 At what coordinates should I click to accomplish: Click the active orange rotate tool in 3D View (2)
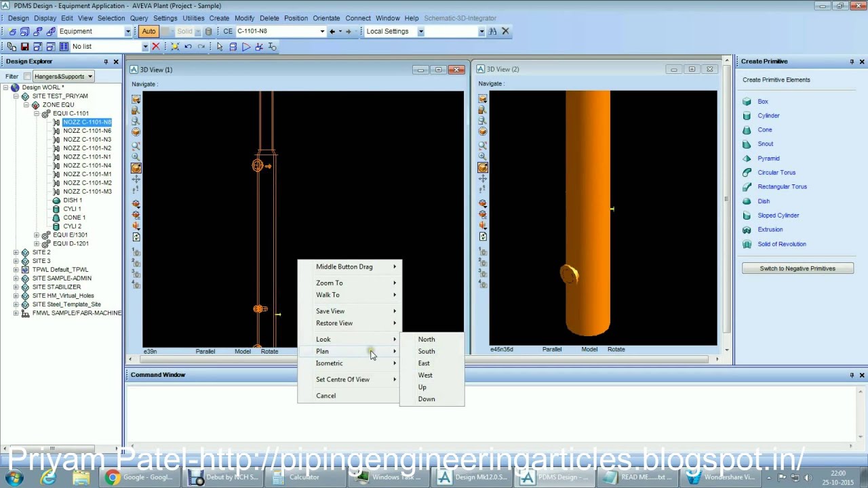click(482, 167)
